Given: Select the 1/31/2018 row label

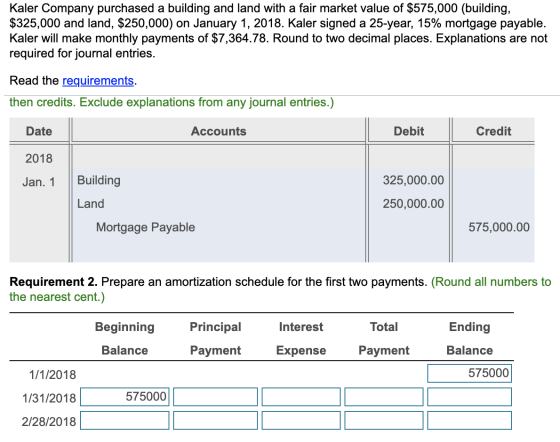Looking at the screenshot, I should [49, 398].
